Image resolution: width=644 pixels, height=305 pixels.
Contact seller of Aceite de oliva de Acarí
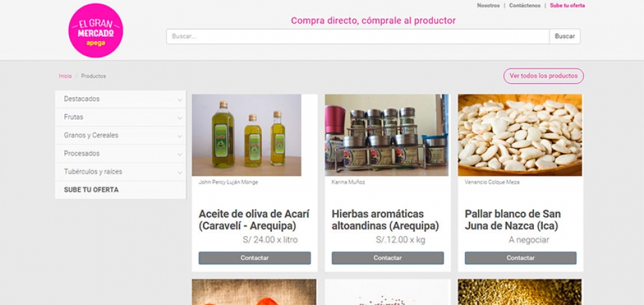[x=254, y=258]
